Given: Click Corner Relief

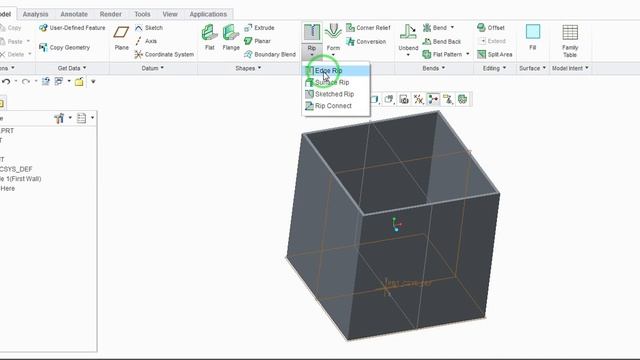Looking at the screenshot, I should 368,28.
